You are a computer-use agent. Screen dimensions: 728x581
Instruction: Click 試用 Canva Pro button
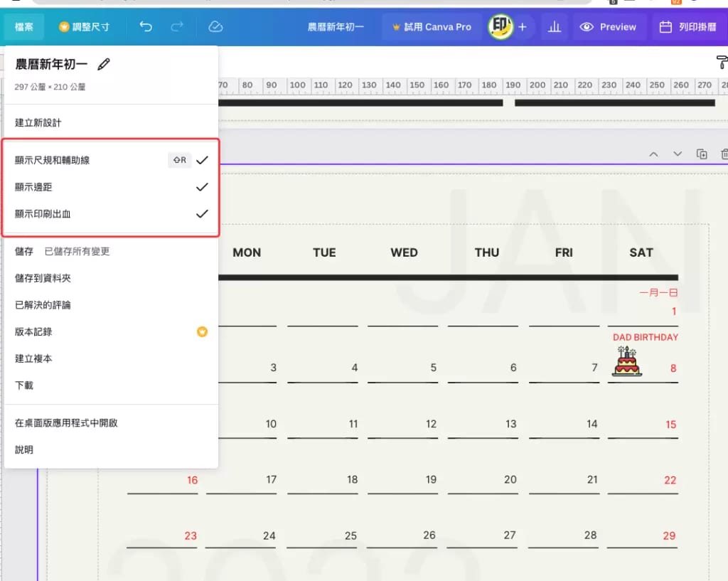432,27
